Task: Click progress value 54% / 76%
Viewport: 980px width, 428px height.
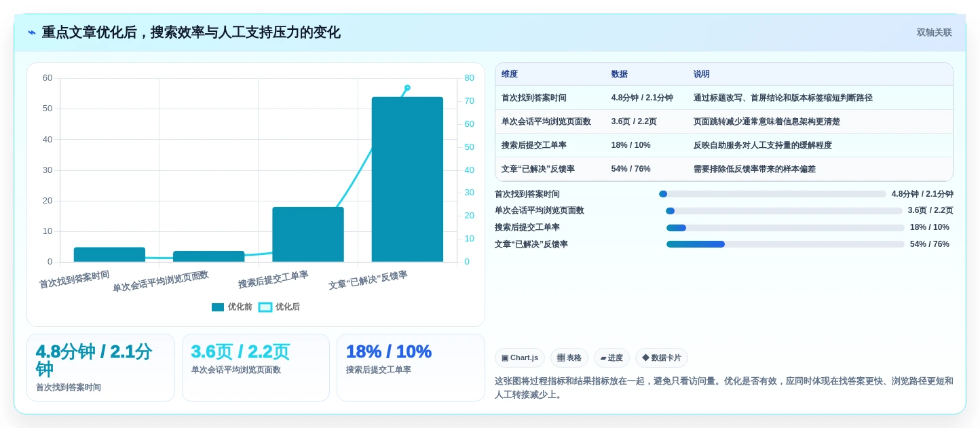Action: [x=930, y=244]
